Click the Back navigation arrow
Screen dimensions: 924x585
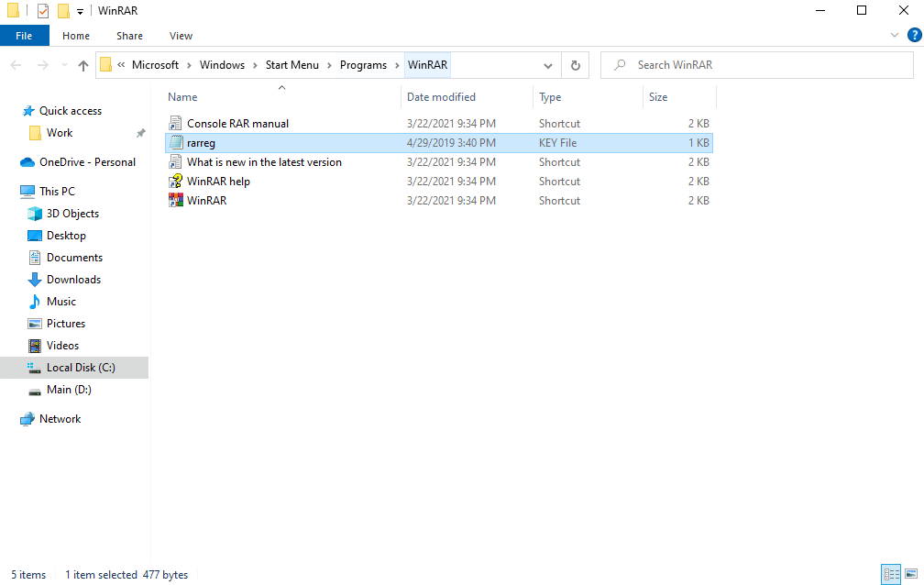coord(16,65)
